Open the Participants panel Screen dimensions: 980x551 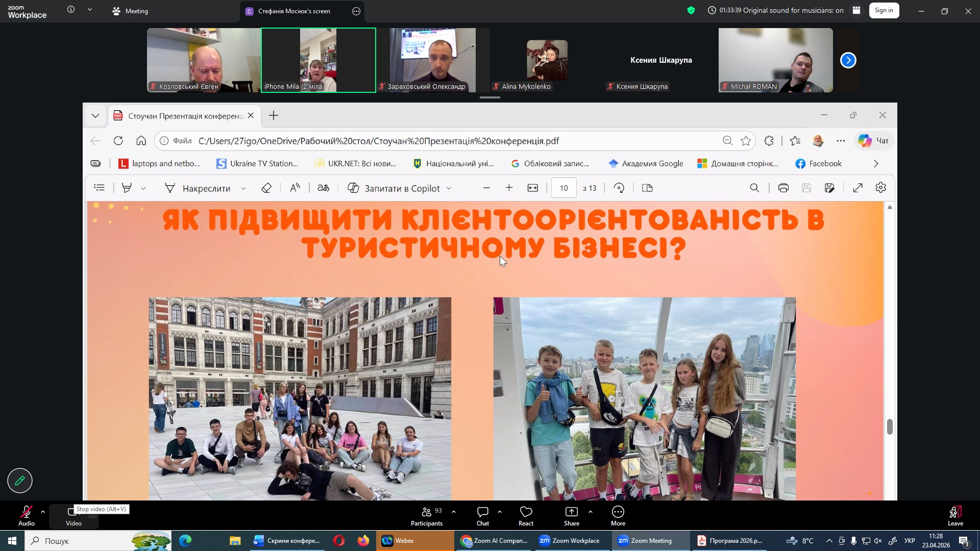pos(427,515)
